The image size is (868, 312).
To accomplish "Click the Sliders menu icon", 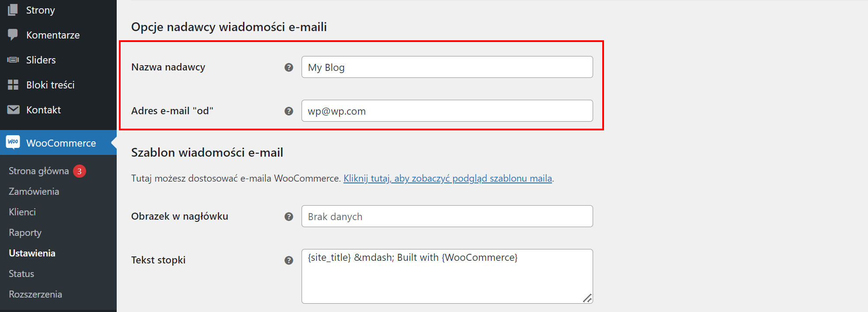I will pyautogui.click(x=13, y=60).
